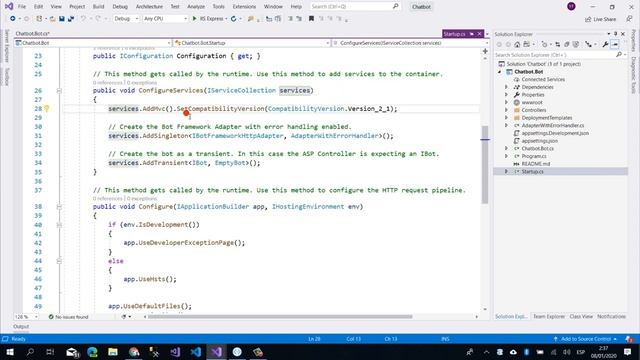Click the browser refresh icon in toolbar

(x=233, y=19)
